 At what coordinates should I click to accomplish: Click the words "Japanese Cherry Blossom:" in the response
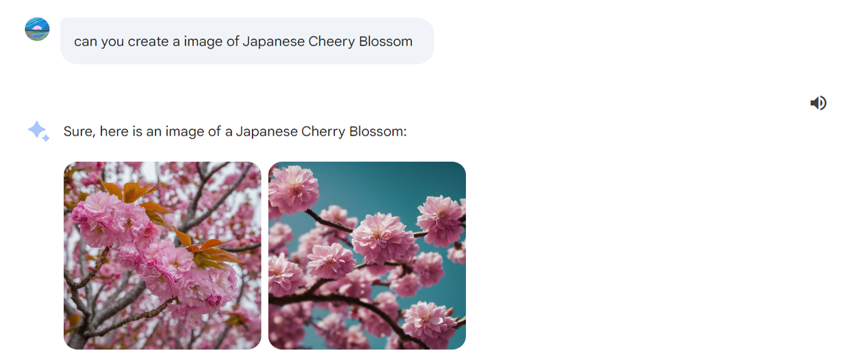pyautogui.click(x=321, y=131)
